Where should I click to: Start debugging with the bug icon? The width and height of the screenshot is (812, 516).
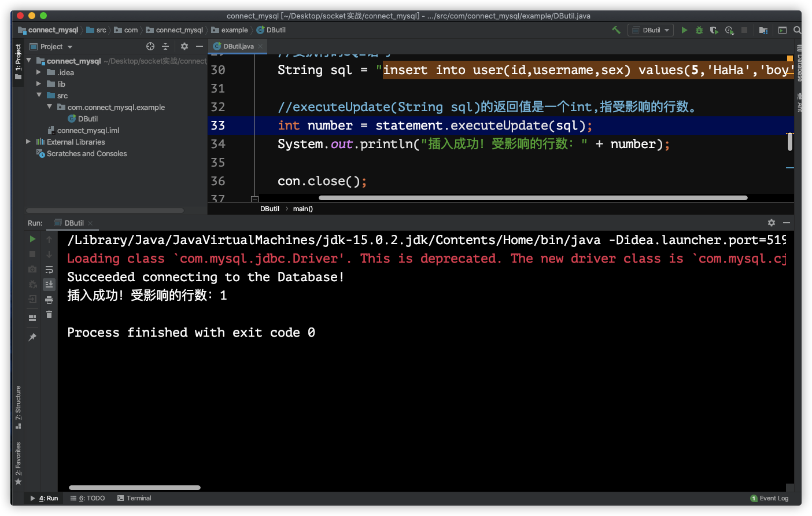point(699,30)
